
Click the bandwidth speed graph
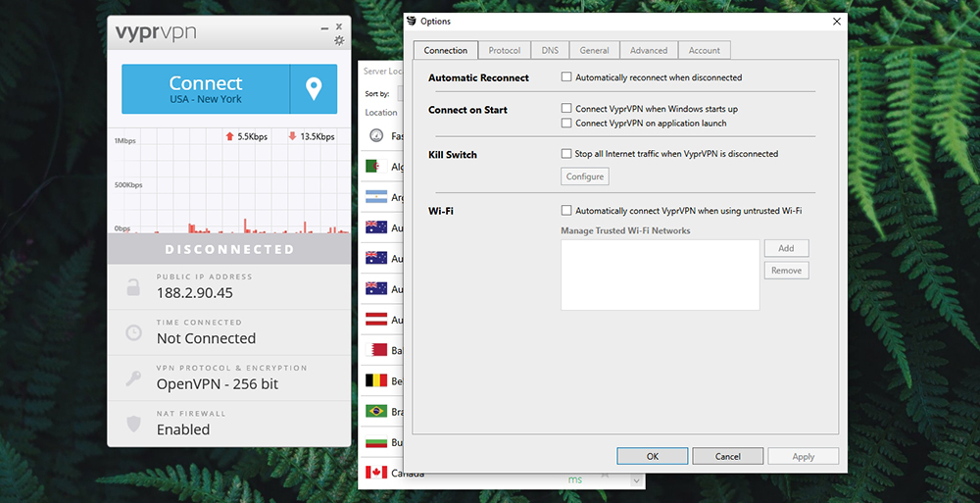tap(229, 180)
